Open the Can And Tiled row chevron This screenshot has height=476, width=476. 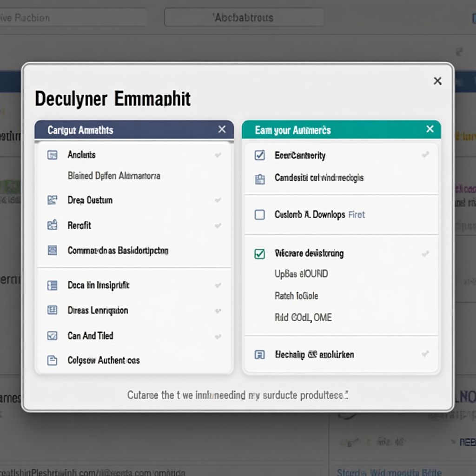point(218,336)
